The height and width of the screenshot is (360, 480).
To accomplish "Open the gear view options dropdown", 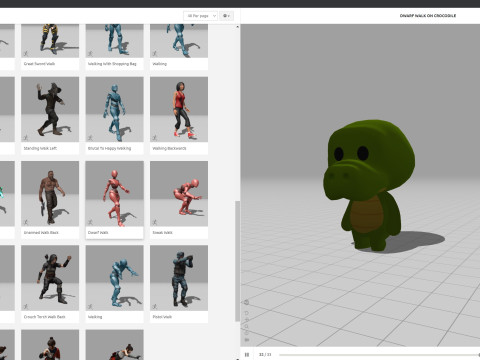I will click(x=226, y=16).
